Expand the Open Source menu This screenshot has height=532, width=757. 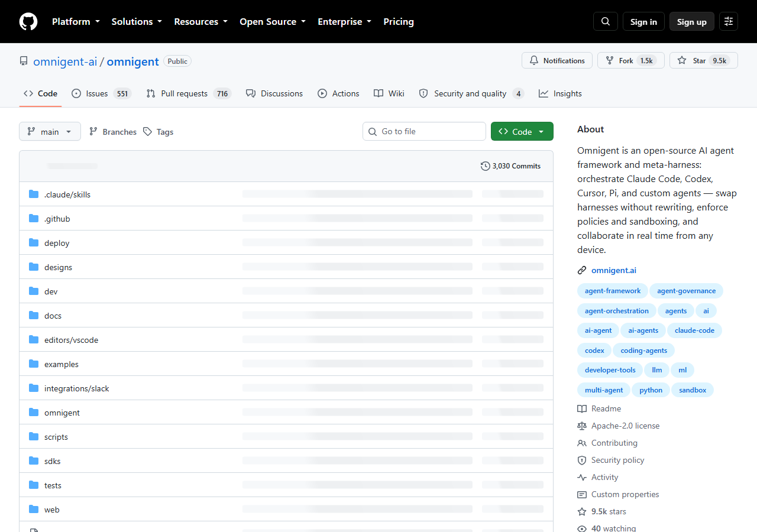click(x=273, y=21)
